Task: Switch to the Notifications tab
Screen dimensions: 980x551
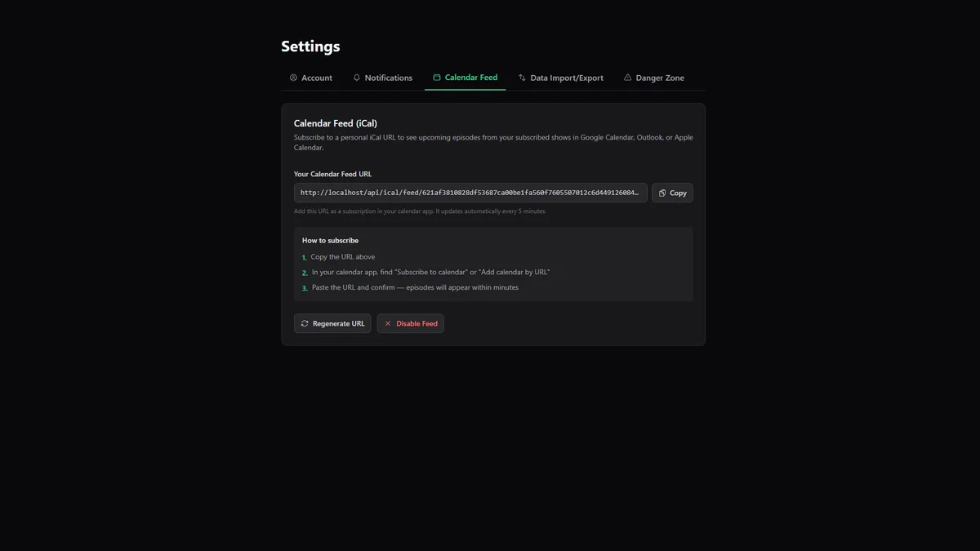Action: click(x=388, y=78)
